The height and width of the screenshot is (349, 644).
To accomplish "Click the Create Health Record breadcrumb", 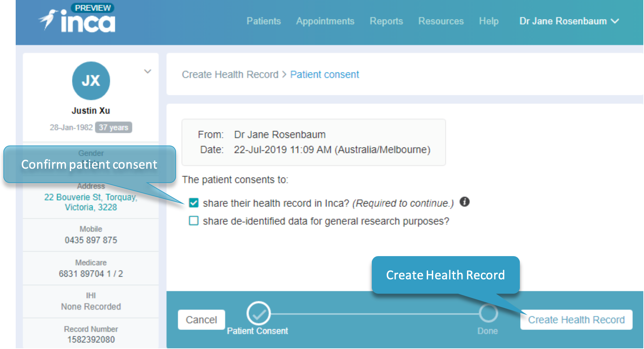I will pyautogui.click(x=230, y=74).
